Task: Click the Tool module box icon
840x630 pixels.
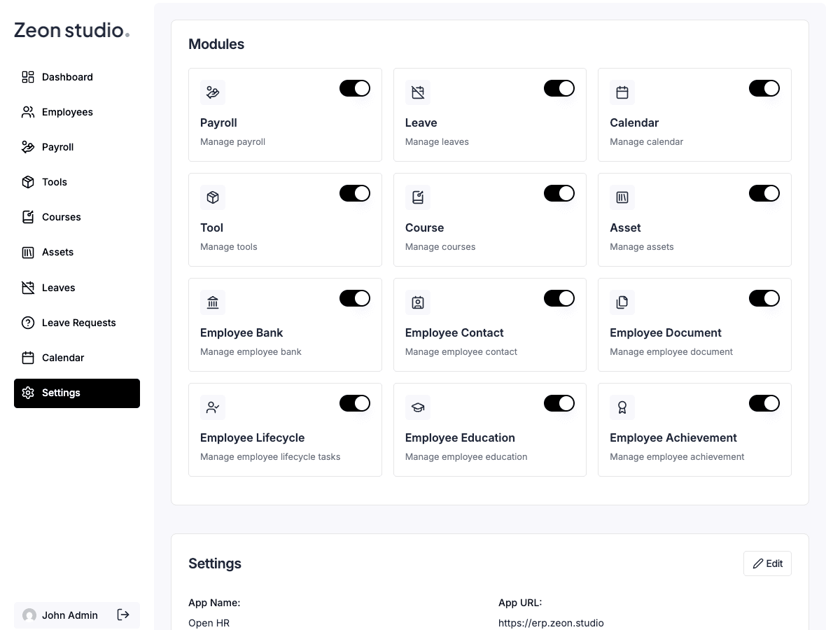Action: (x=213, y=197)
